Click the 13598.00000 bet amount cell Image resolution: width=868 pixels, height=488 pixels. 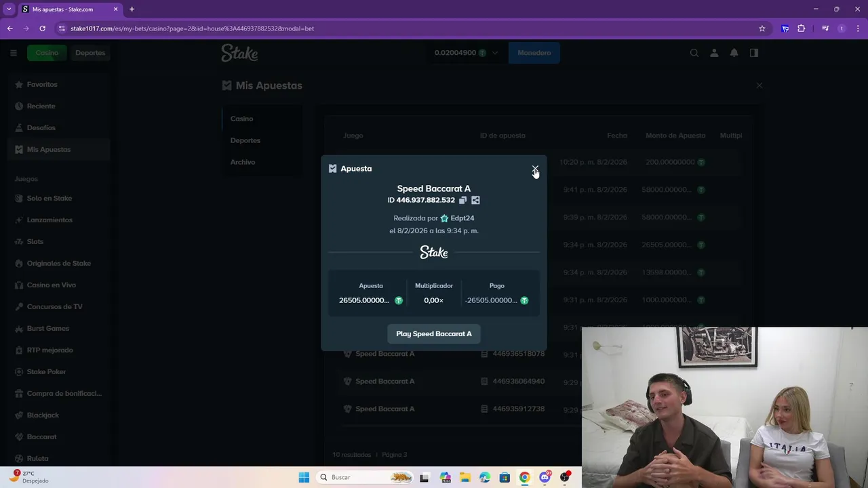(675, 272)
